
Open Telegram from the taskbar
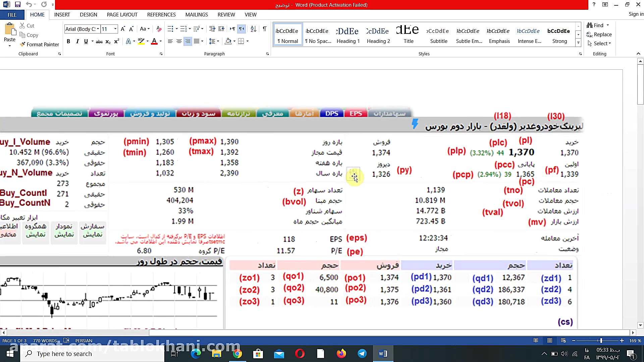pos(362,354)
